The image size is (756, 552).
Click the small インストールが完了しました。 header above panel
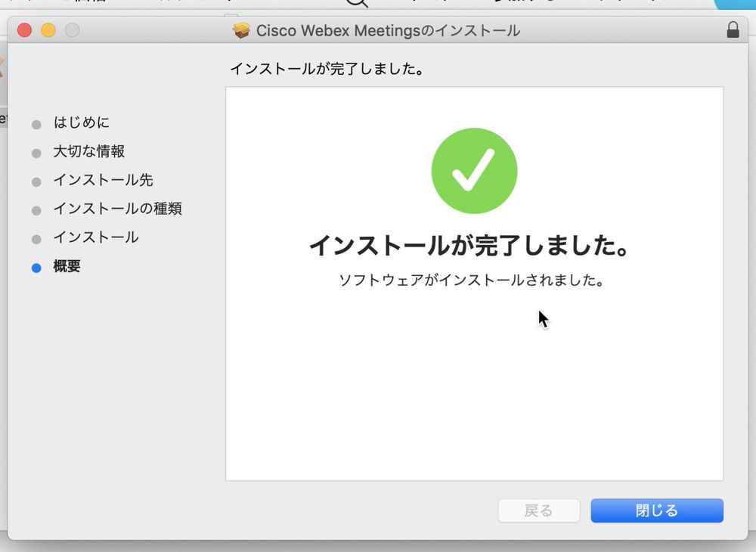tap(327, 69)
